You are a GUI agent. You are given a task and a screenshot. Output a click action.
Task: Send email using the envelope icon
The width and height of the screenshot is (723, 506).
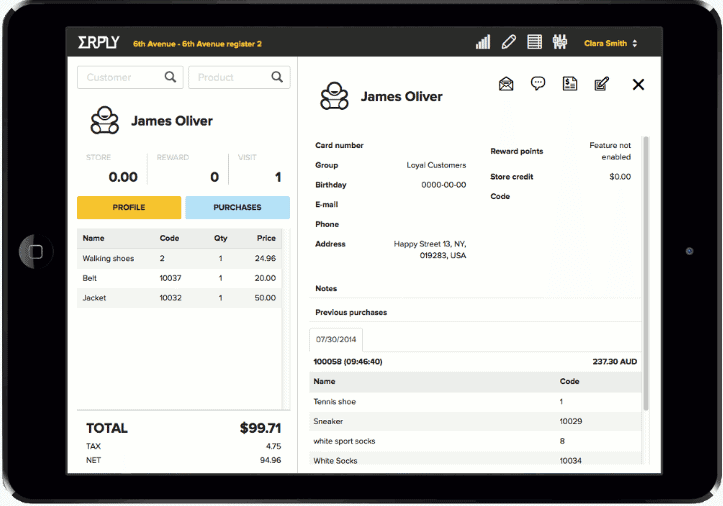506,84
